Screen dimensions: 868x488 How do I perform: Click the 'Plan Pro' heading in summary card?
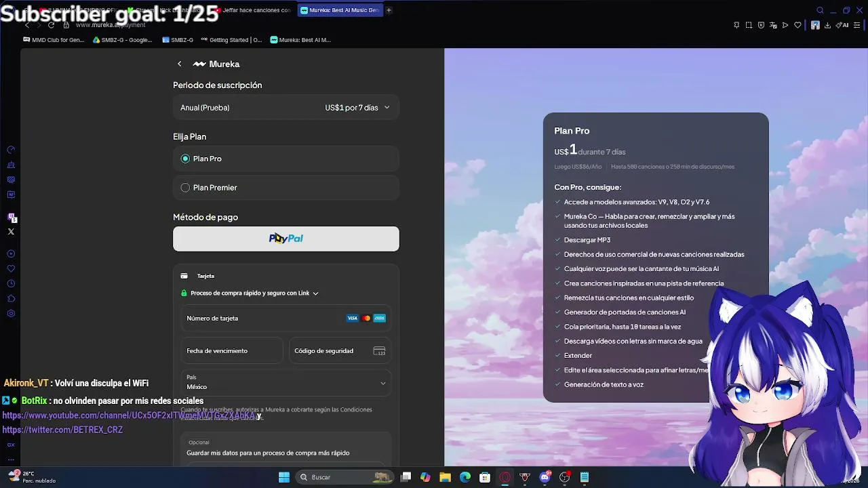(572, 131)
